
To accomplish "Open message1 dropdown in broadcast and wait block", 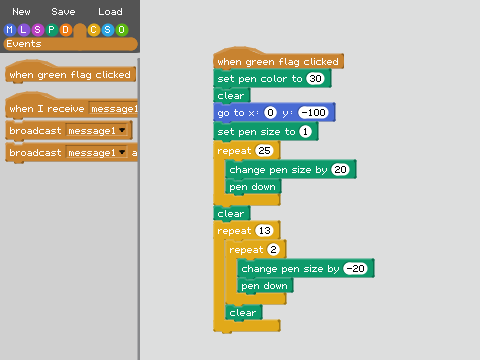I will coord(97,153).
